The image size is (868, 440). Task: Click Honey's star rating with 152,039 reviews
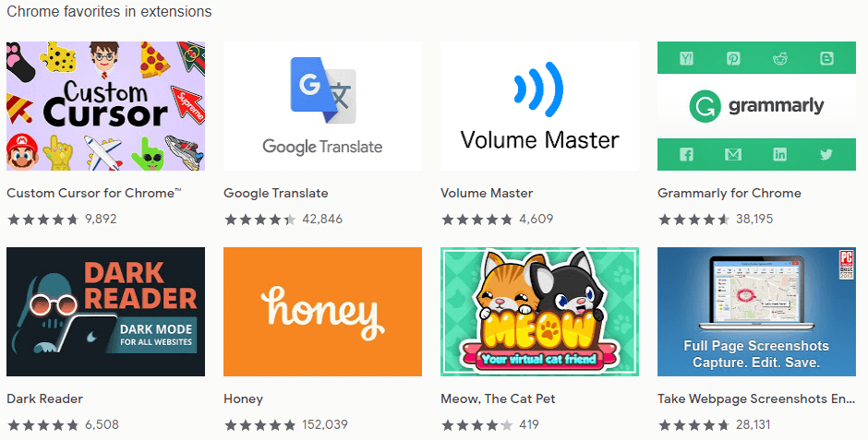[260, 425]
